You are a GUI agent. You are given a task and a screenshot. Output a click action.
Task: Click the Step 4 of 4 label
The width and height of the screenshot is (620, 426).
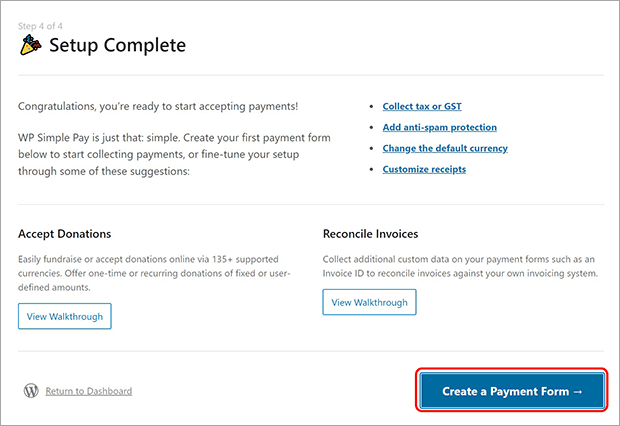40,26
